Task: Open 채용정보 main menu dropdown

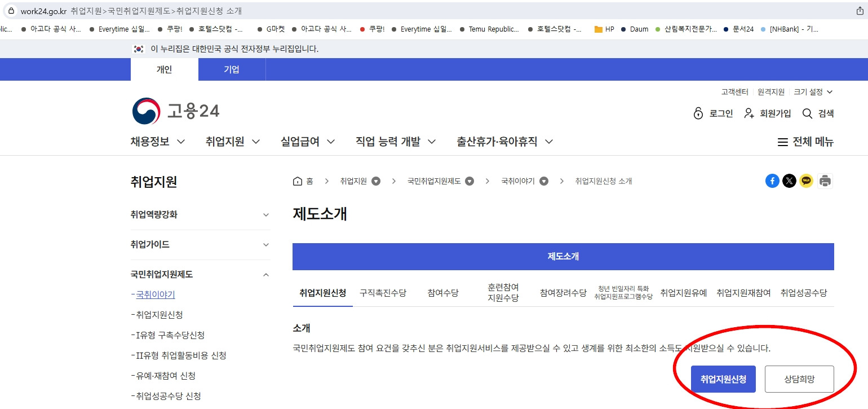Action: [x=158, y=142]
